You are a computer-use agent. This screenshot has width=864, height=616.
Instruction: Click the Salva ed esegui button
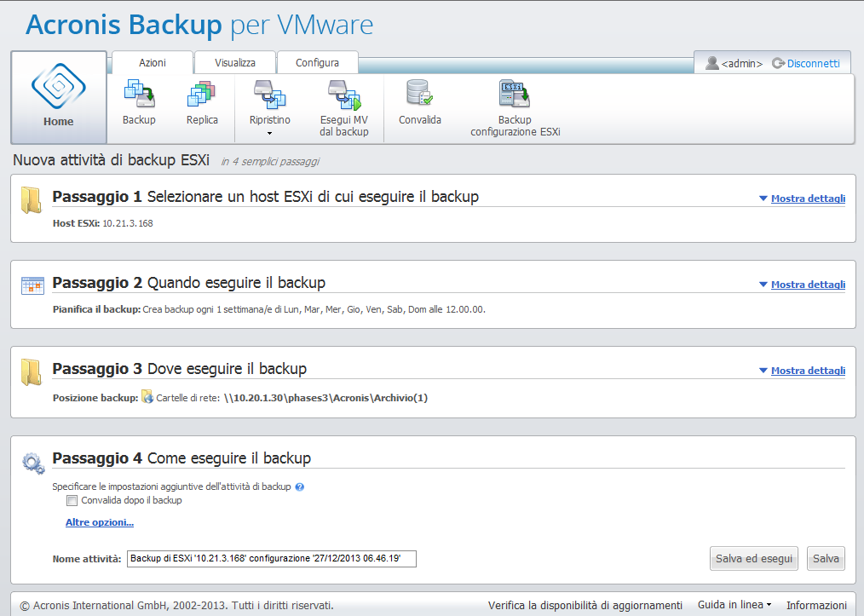click(x=754, y=559)
